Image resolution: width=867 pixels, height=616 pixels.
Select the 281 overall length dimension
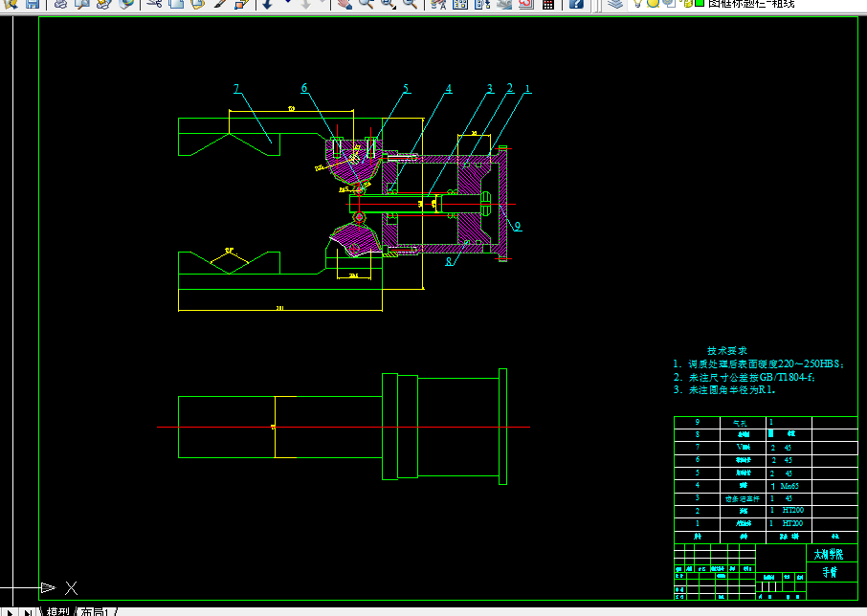(x=279, y=308)
